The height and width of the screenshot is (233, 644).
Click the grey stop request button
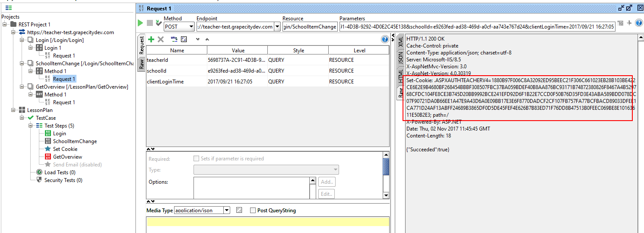[150, 23]
